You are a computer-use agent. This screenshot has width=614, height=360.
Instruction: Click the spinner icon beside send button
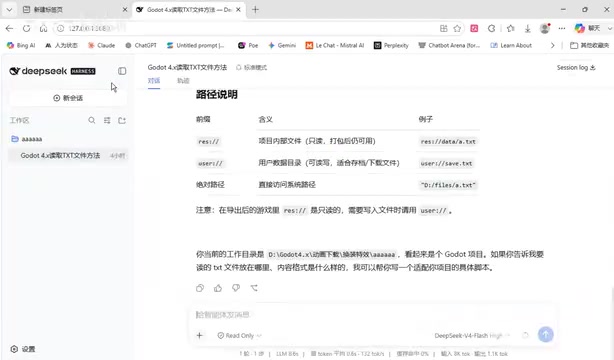526,335
